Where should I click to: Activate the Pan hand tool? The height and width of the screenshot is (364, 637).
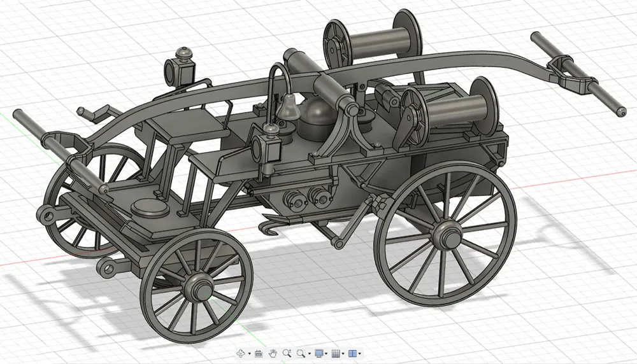273,353
